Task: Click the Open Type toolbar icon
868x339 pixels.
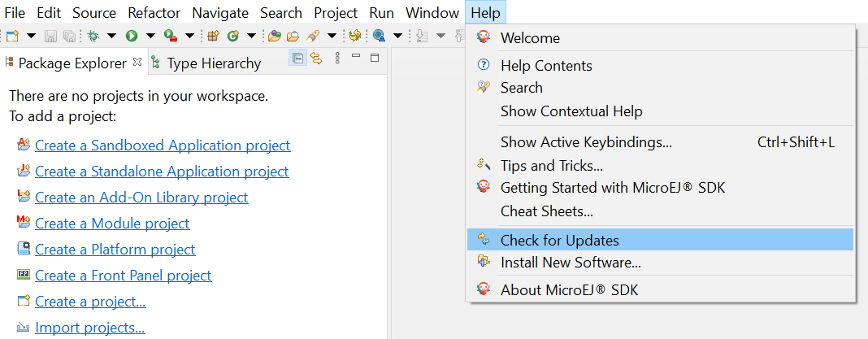Action: pos(274,36)
